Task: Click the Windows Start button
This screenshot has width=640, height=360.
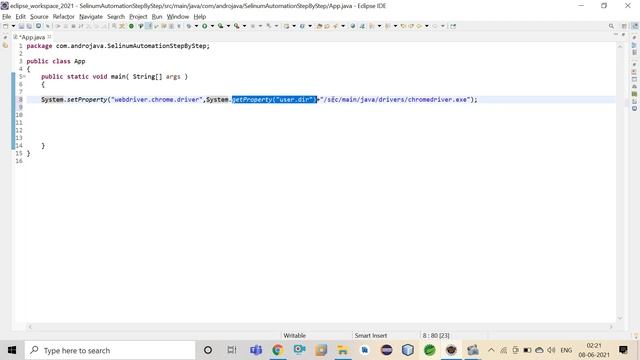Action: (x=12, y=350)
